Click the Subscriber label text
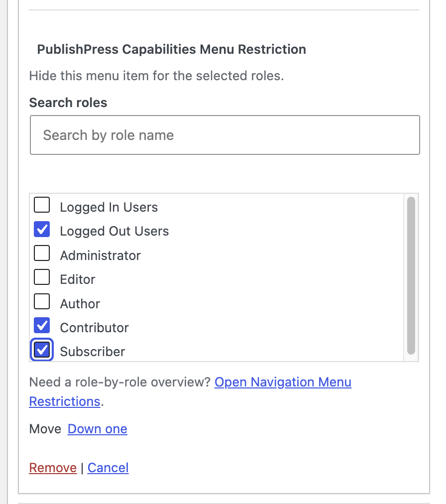The height and width of the screenshot is (504, 446). coord(93,352)
